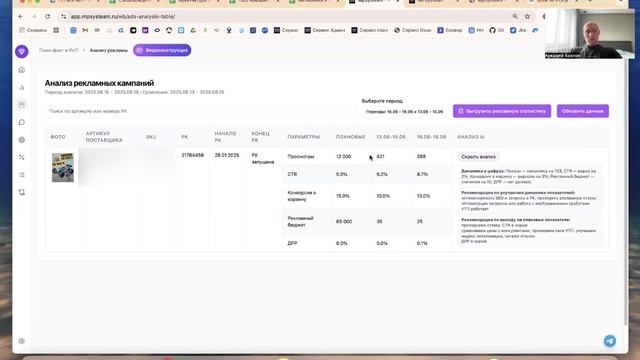Click the Анализ рекламы breadcrumb
640x360 pixels.
tap(109, 50)
